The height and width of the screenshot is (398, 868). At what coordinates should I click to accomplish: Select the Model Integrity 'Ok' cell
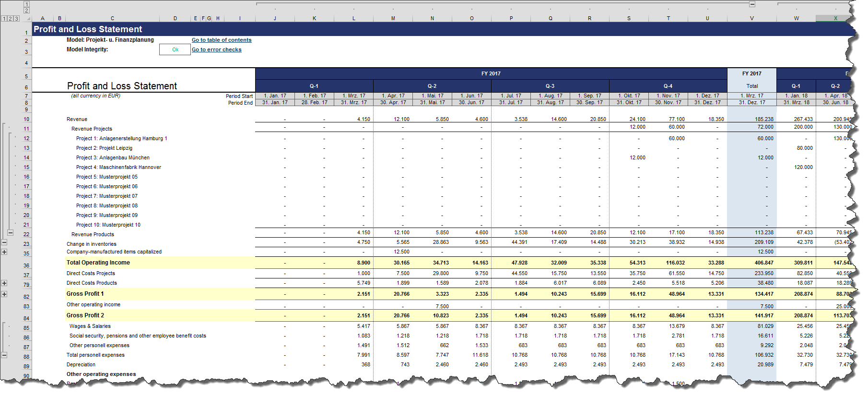pos(175,49)
